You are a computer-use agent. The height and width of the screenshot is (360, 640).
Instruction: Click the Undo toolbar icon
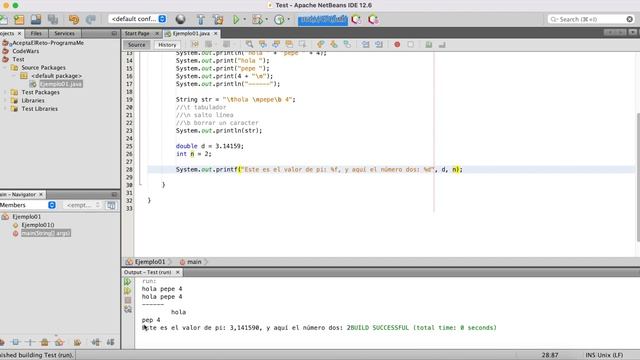pos(74,19)
